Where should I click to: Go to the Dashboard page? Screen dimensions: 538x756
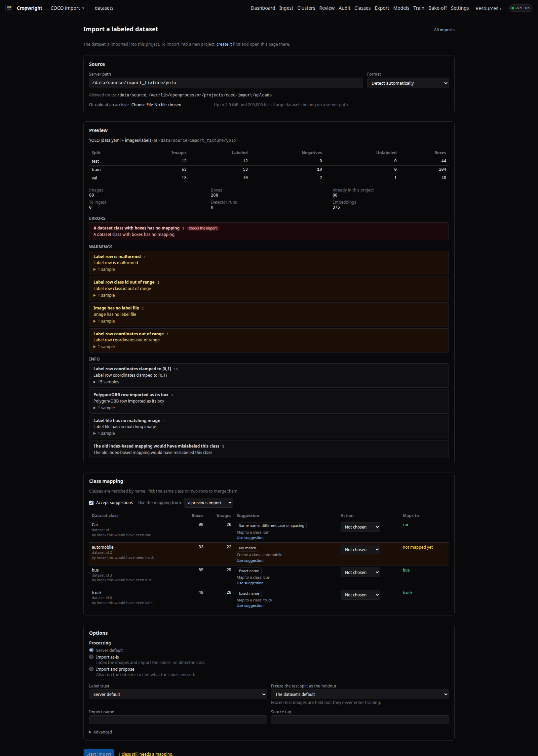[263, 8]
